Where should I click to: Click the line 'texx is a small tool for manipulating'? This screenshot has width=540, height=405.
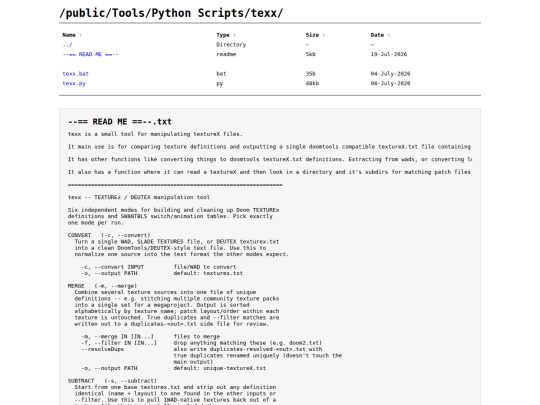pos(155,134)
